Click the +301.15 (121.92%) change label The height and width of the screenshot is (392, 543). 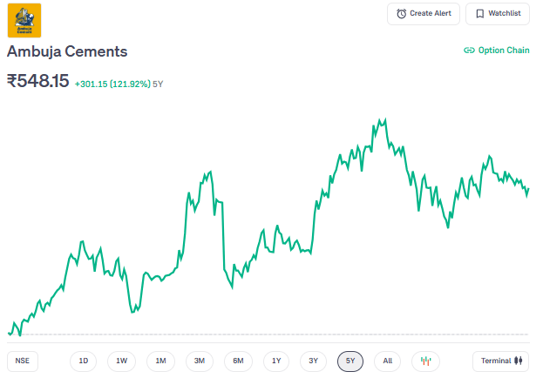(112, 84)
